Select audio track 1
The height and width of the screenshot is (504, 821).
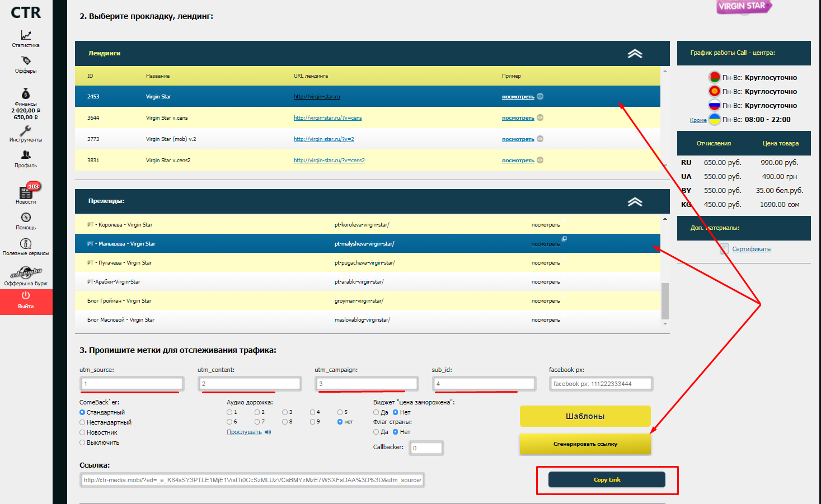pyautogui.click(x=229, y=412)
